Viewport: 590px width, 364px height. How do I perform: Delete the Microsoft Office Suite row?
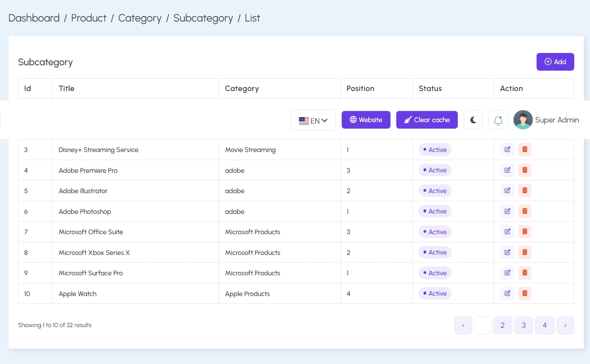click(525, 232)
